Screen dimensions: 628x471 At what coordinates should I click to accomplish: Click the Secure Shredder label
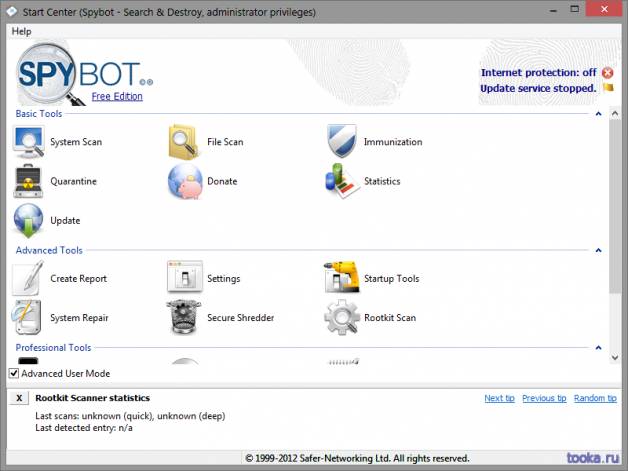pyautogui.click(x=240, y=318)
